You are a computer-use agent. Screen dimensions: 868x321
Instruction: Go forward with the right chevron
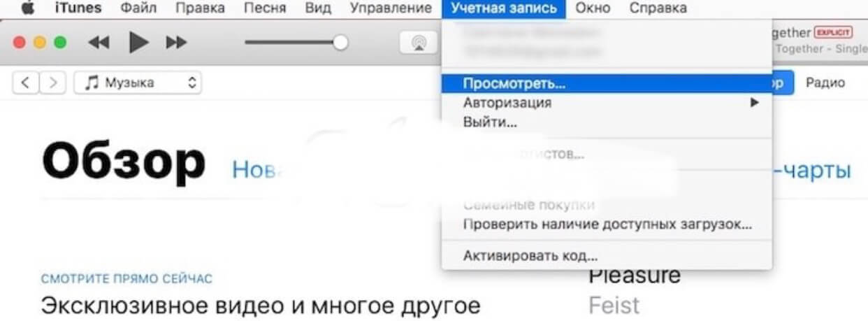coord(53,83)
